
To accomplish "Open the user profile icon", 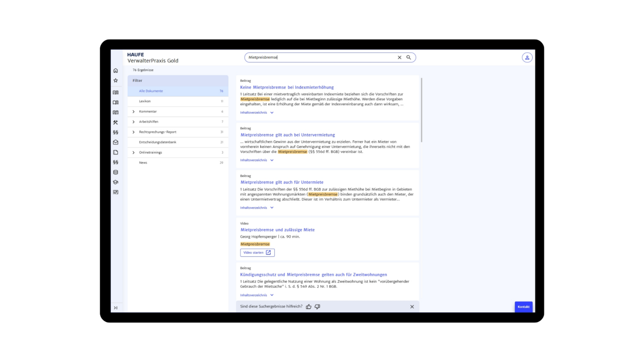I will tap(527, 57).
